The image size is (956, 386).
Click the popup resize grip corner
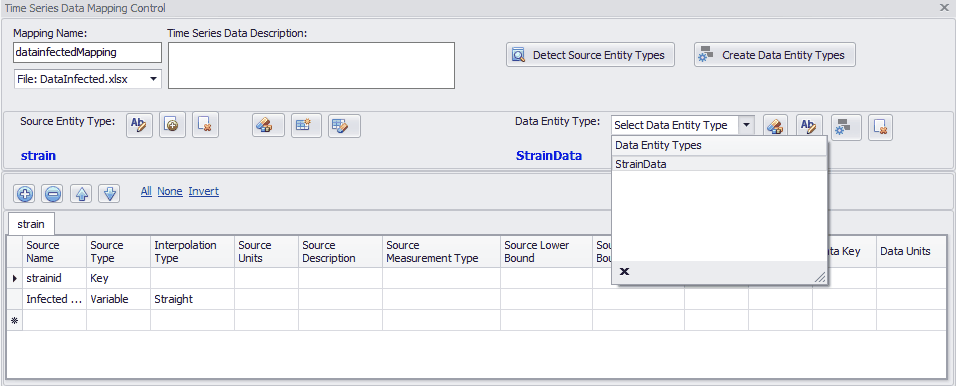820,277
